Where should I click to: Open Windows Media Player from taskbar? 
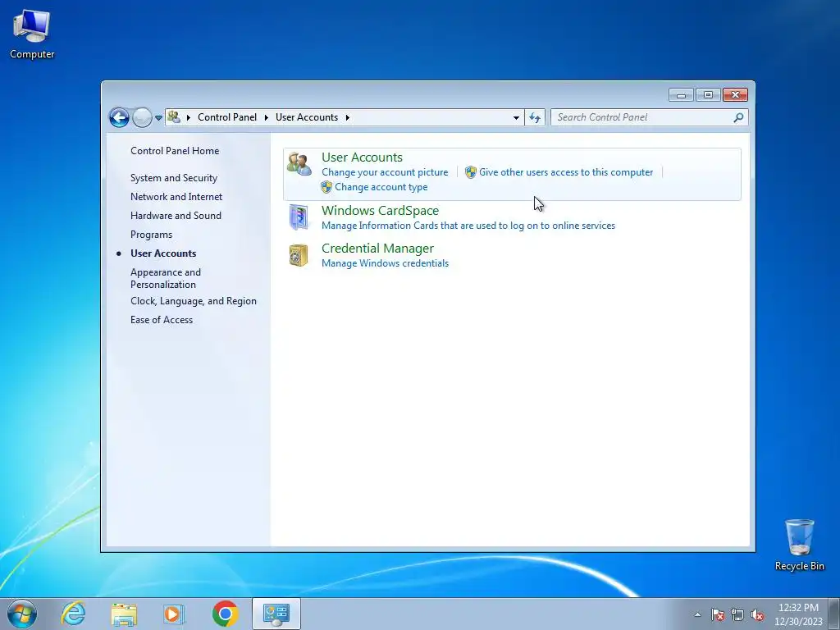click(x=174, y=614)
